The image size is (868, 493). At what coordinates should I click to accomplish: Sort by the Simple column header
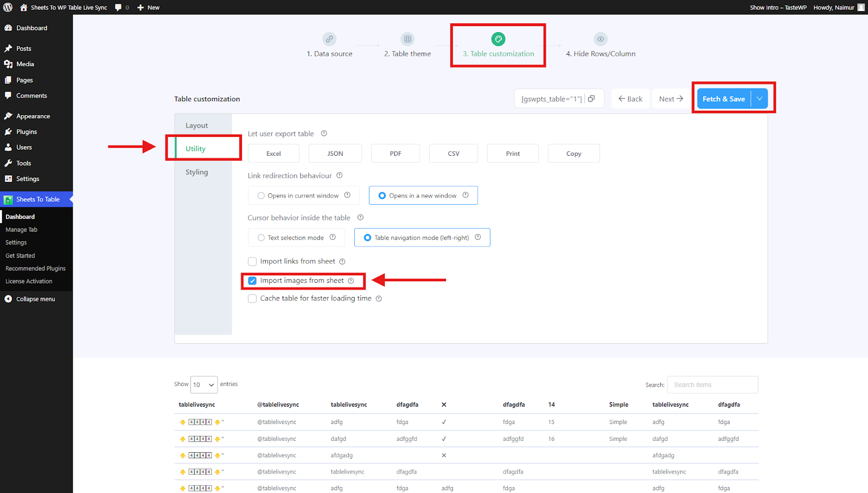pyautogui.click(x=618, y=404)
